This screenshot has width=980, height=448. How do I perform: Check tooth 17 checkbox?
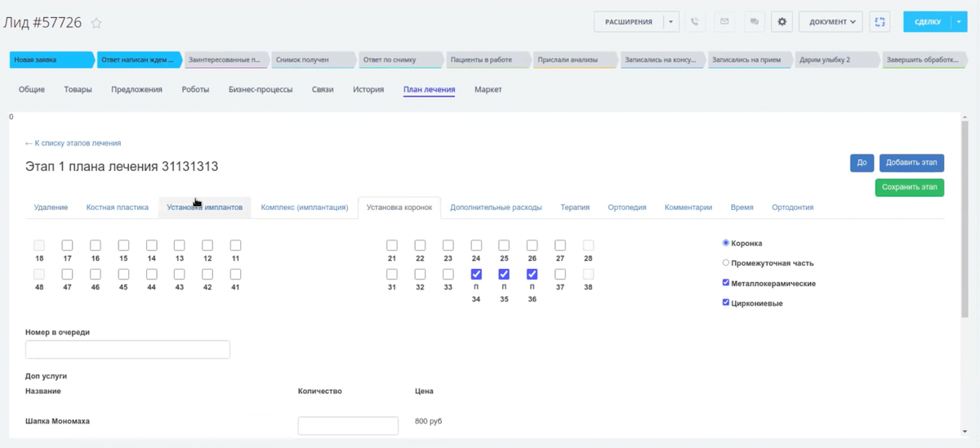pyautogui.click(x=67, y=245)
